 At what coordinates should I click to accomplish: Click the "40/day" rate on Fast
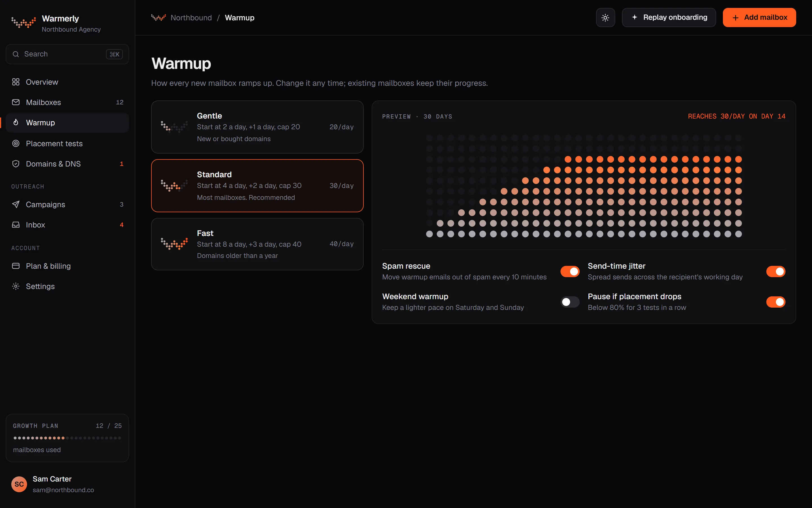click(x=342, y=244)
